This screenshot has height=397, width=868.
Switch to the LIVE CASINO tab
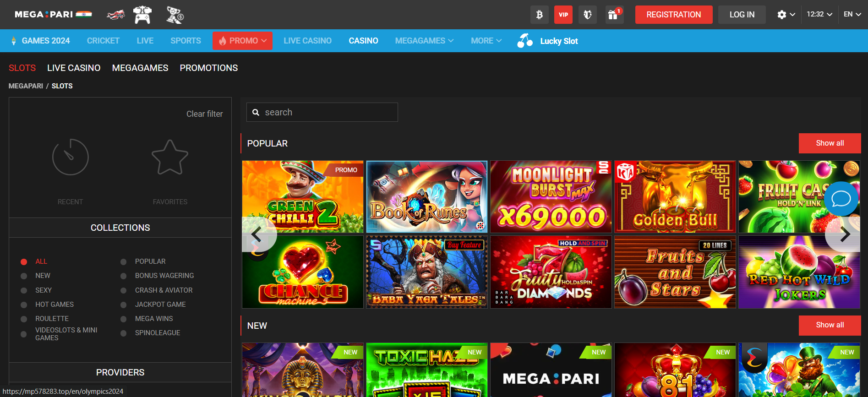coord(74,68)
